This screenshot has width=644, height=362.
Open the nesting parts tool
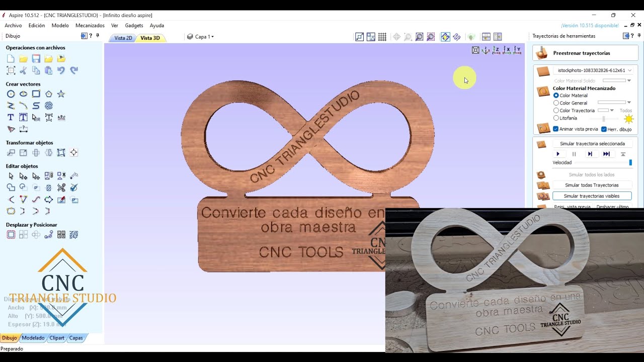pos(74,235)
